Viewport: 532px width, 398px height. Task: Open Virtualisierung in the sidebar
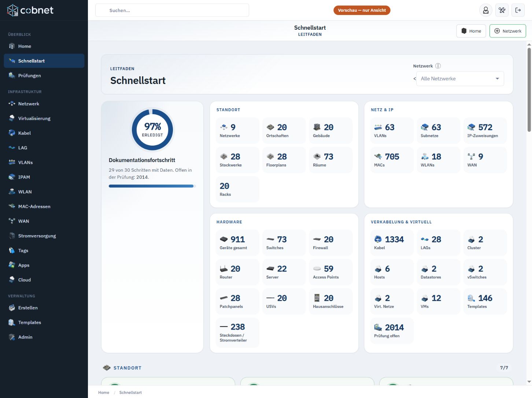tap(44, 118)
